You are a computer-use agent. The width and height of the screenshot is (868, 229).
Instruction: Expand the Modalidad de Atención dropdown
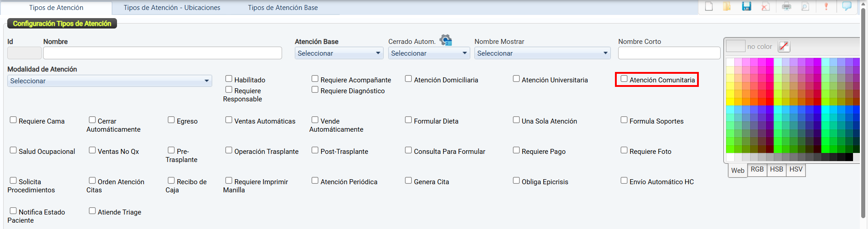click(109, 81)
